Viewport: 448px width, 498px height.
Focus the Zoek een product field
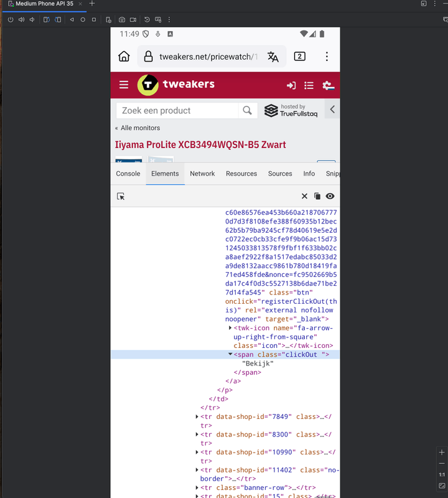(177, 111)
